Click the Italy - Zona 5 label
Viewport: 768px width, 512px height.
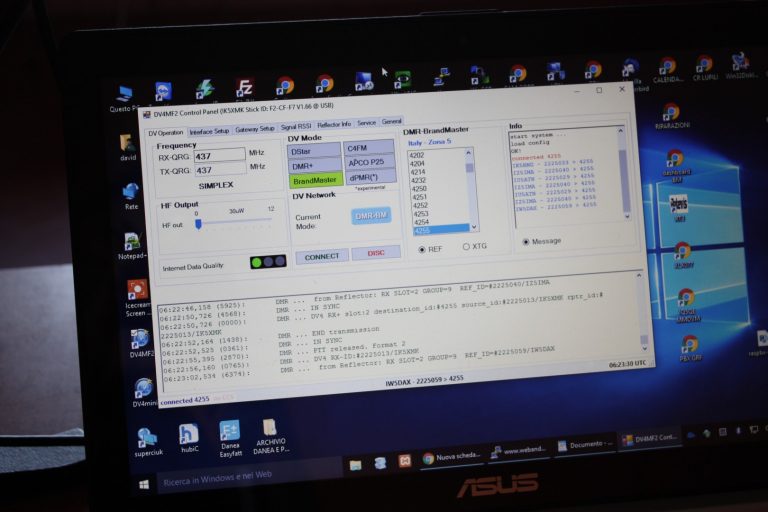click(430, 142)
